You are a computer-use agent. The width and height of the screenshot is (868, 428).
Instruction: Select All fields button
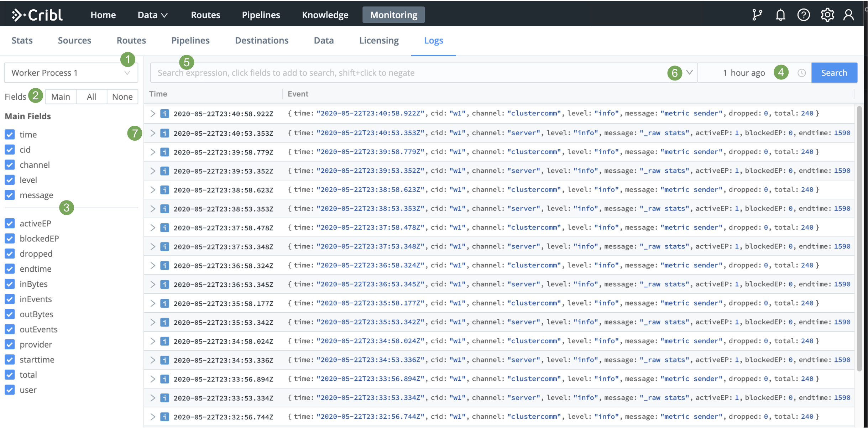pyautogui.click(x=91, y=96)
